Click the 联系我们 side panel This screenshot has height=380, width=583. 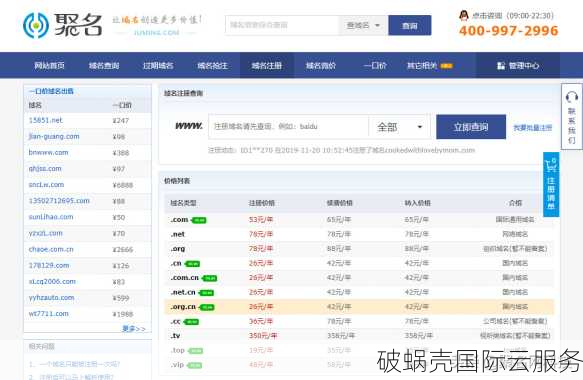pyautogui.click(x=572, y=116)
